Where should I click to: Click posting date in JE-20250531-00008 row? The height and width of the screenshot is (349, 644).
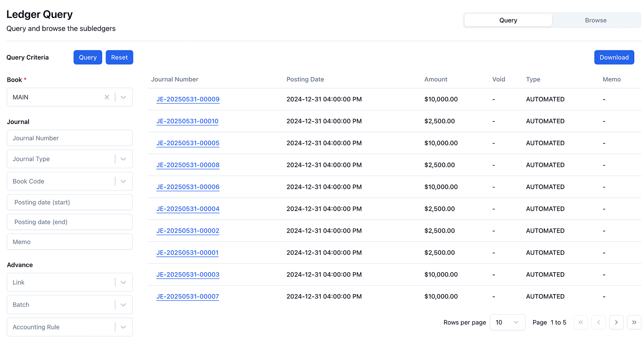324,165
